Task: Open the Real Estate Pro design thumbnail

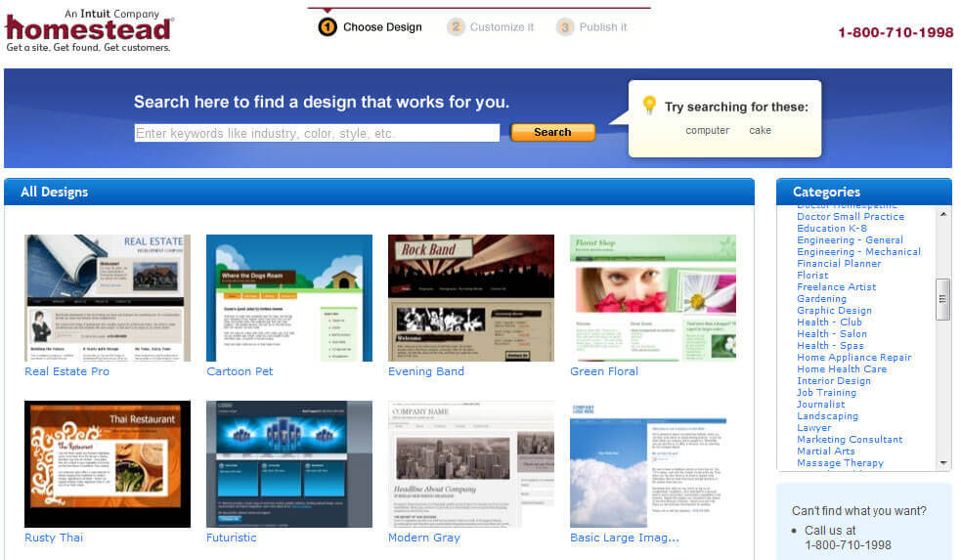Action: tap(108, 298)
